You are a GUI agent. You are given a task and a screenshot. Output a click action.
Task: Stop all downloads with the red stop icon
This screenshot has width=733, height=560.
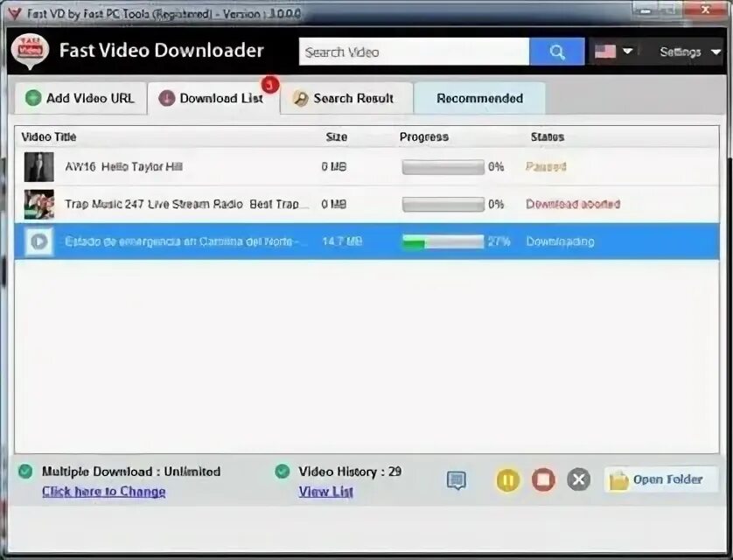click(x=543, y=479)
